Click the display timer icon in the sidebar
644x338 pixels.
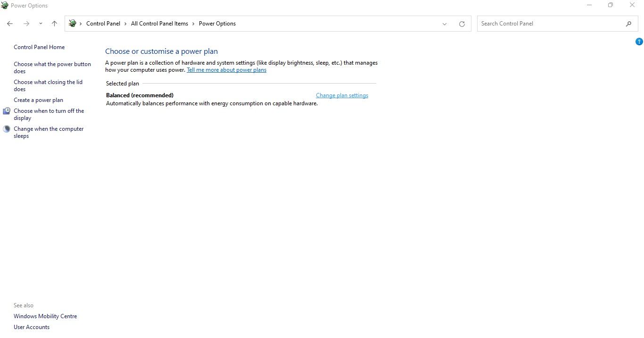pyautogui.click(x=7, y=111)
